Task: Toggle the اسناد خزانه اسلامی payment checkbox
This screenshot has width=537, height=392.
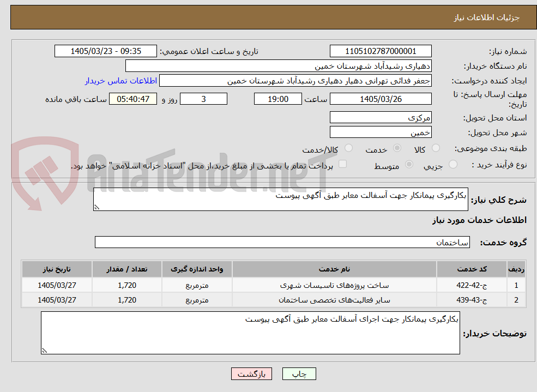Action: coord(342,164)
